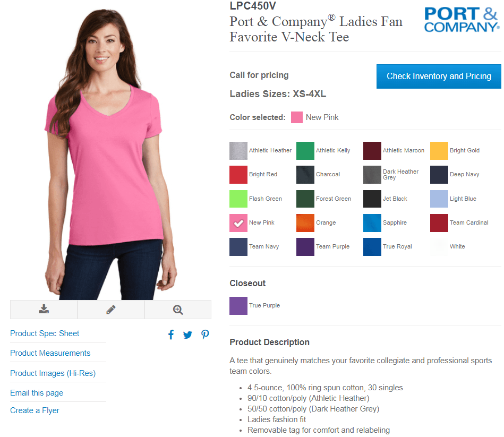
Task: Share on Twitter bird icon
Action: coord(187,335)
